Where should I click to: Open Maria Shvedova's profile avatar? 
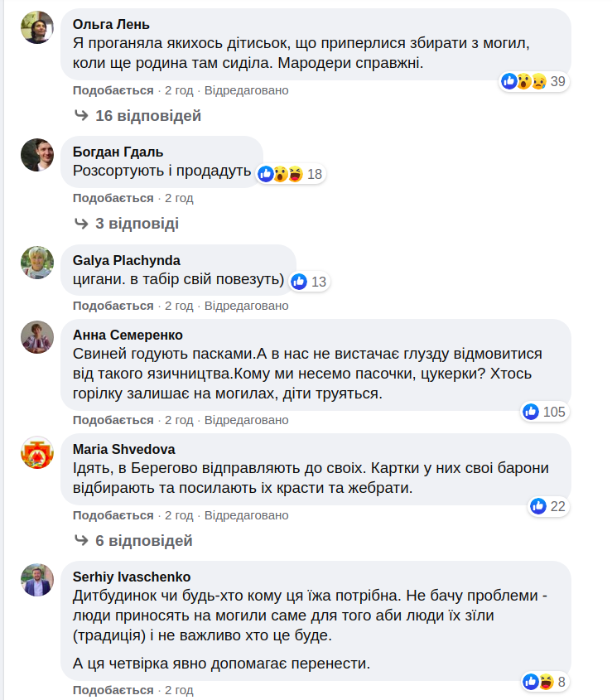[37, 452]
